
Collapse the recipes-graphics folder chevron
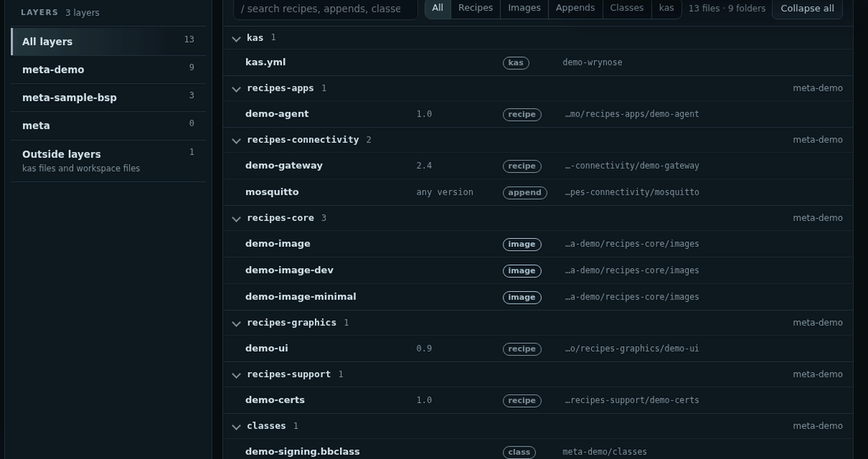tap(237, 323)
